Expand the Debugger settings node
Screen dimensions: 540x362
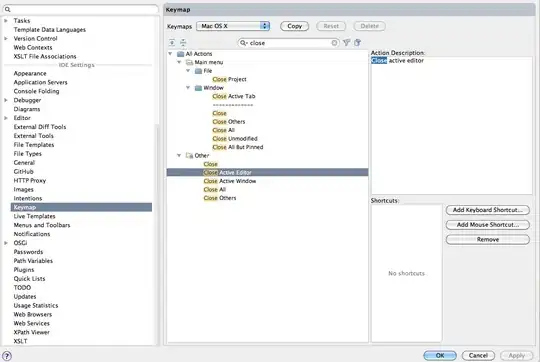click(6, 100)
